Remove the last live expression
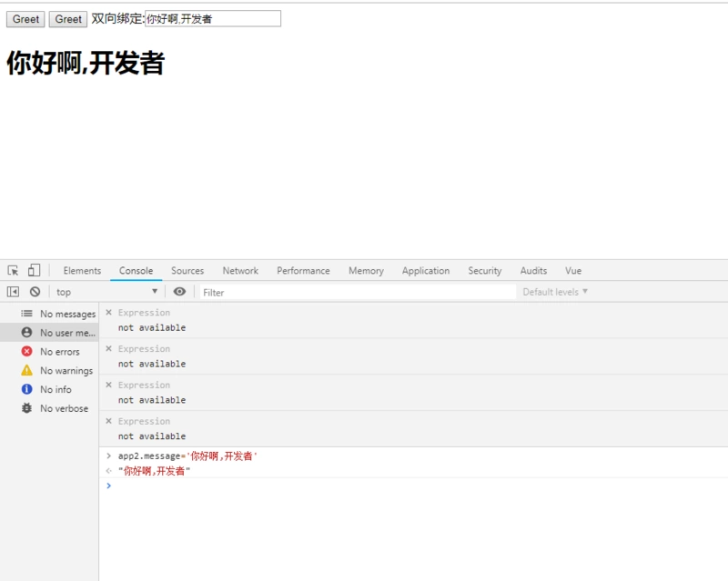728x581 pixels. 108,421
